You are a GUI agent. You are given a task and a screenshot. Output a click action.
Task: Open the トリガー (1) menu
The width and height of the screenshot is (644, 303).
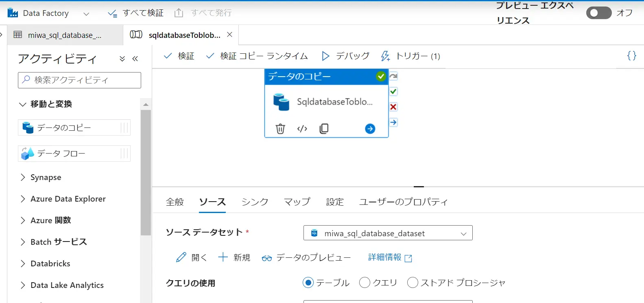(x=410, y=56)
